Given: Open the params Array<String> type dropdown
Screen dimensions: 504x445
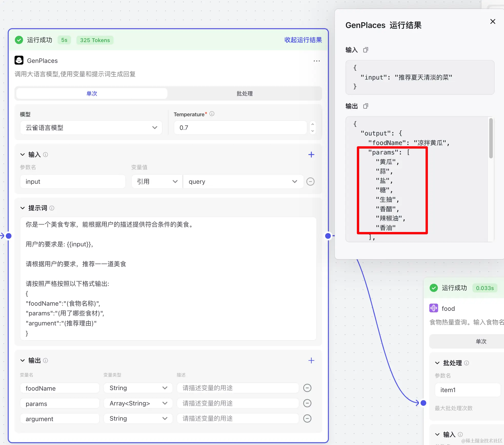Looking at the screenshot, I should tap(138, 403).
